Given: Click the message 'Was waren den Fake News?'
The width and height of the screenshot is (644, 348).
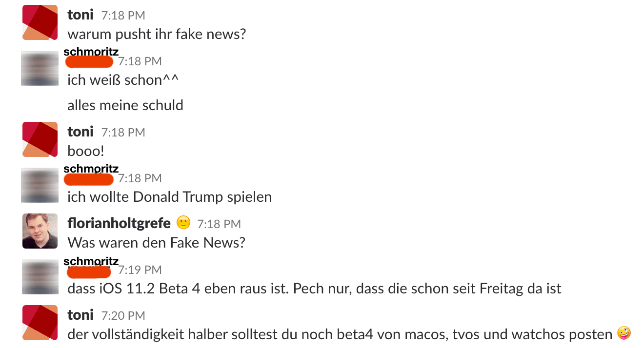Looking at the screenshot, I should coord(156,242).
